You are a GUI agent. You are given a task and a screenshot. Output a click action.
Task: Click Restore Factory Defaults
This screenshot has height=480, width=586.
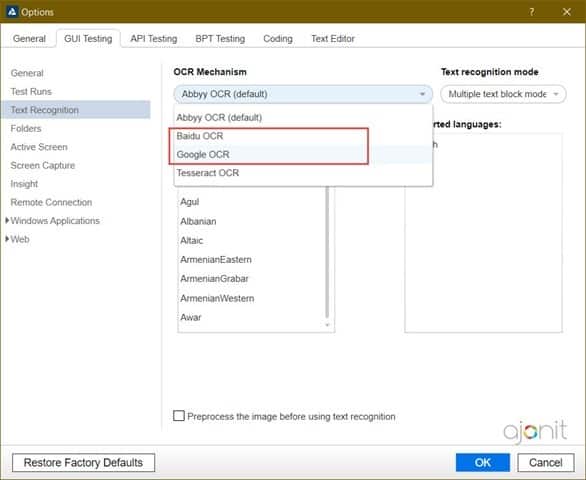click(83, 463)
